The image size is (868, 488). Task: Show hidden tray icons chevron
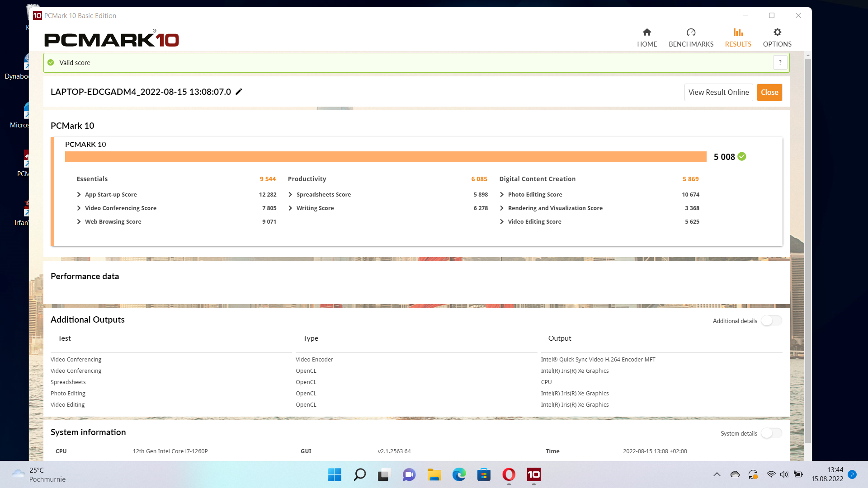[x=717, y=474]
